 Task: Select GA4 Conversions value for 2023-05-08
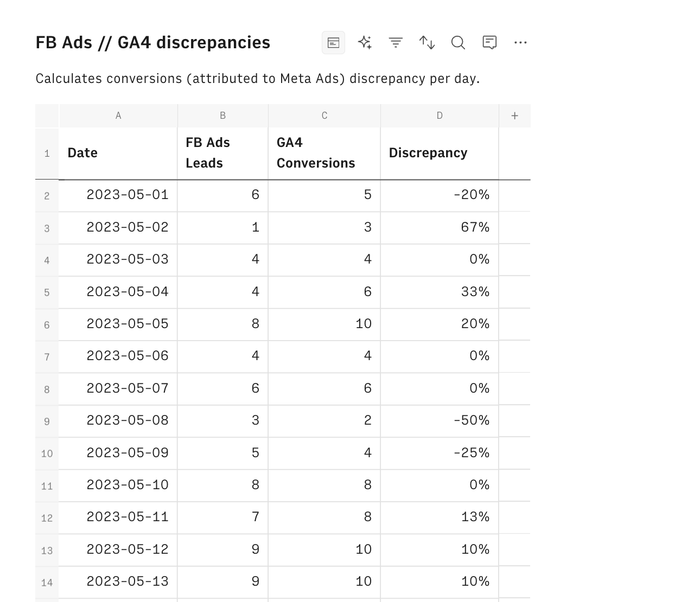tap(324, 421)
